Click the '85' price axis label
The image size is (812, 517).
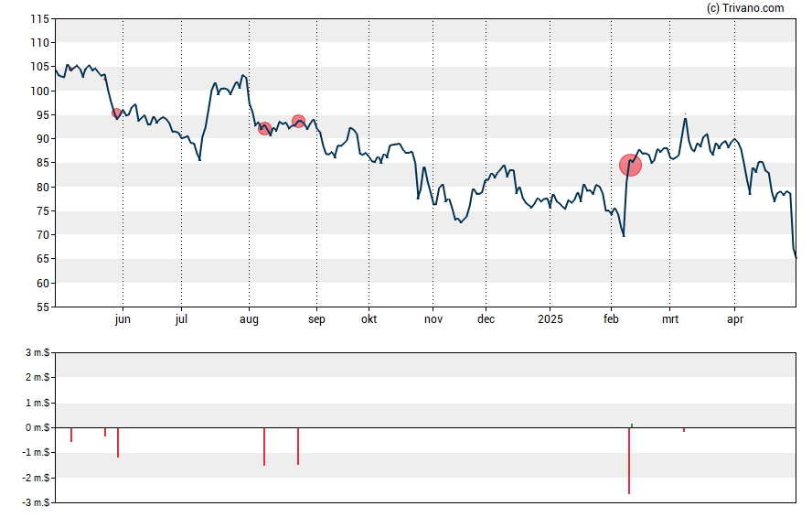(43, 163)
